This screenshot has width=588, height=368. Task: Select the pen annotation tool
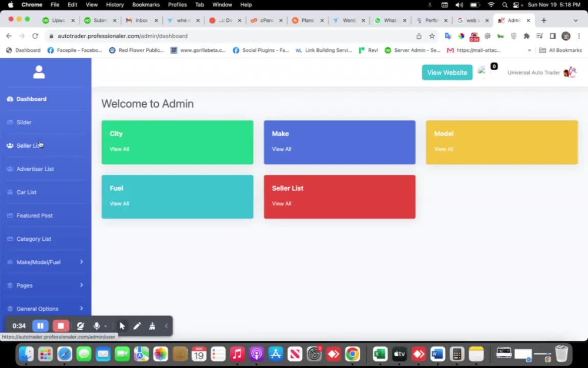tap(137, 326)
